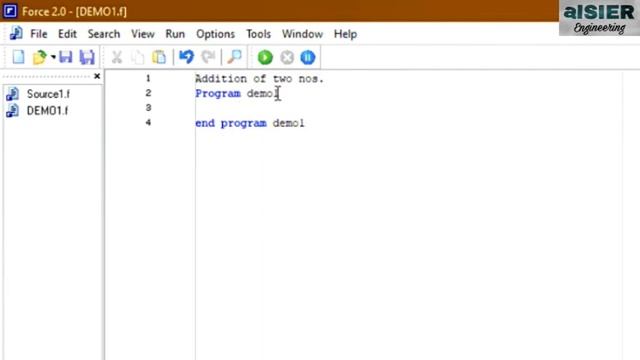Screen dimensions: 640x360
Task: Click the Paste clipboard icon
Action: (x=159, y=57)
